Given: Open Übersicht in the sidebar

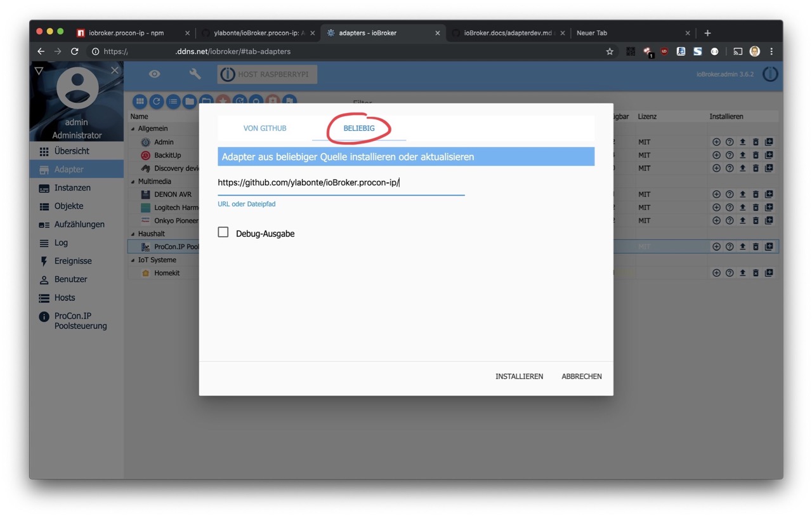Looking at the screenshot, I should click(x=76, y=151).
